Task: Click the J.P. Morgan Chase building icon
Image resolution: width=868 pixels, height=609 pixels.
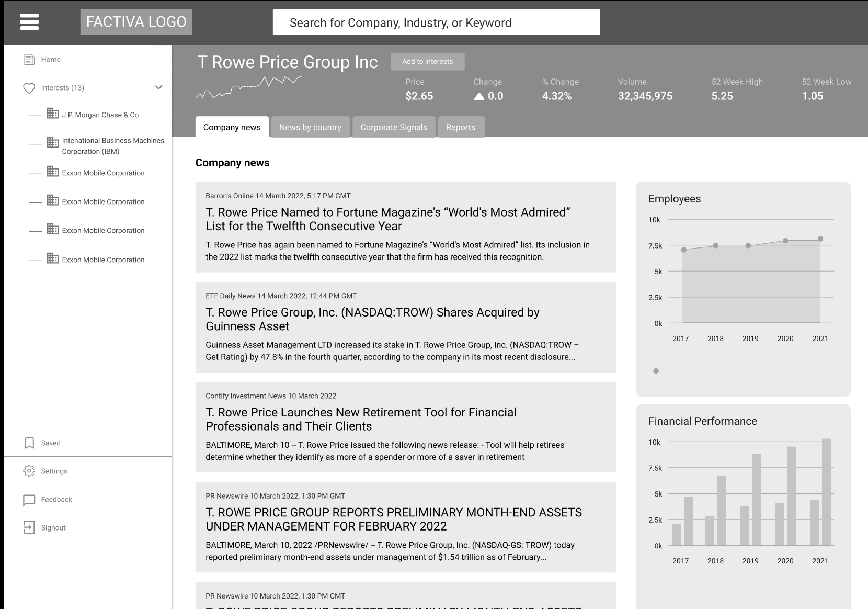Action: click(53, 113)
